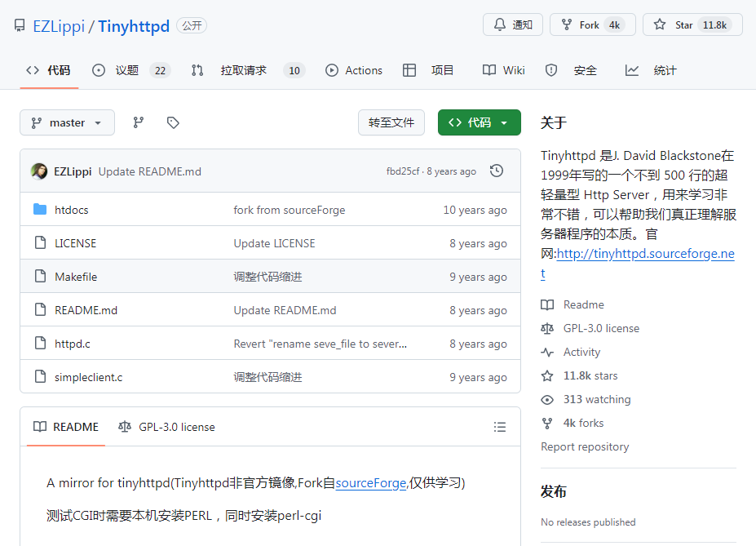The width and height of the screenshot is (756, 546).
Task: Open the 议题 issues tab
Action: [x=130, y=70]
